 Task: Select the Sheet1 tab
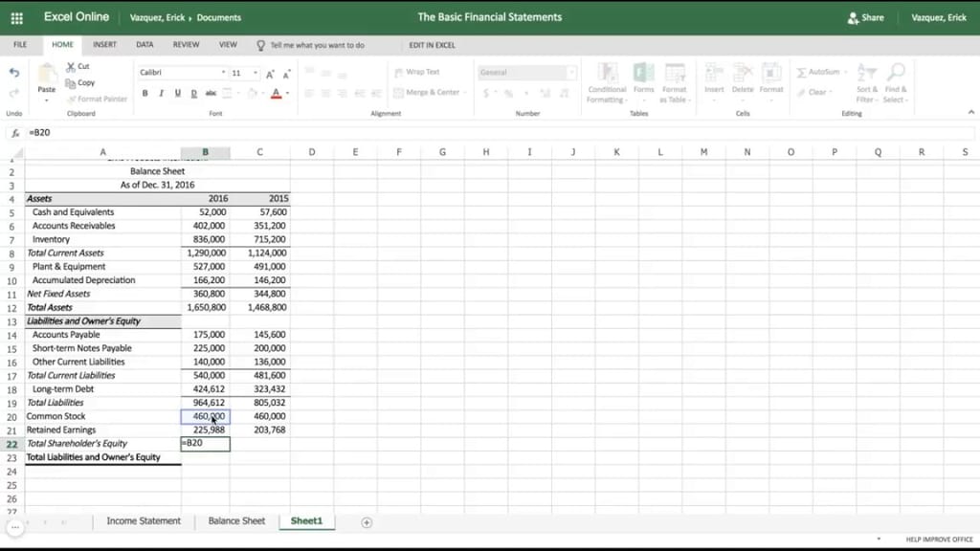click(306, 521)
